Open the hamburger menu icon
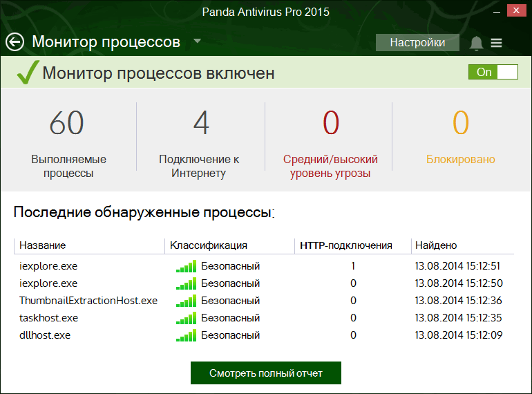The height and width of the screenshot is (394, 532). click(x=496, y=43)
